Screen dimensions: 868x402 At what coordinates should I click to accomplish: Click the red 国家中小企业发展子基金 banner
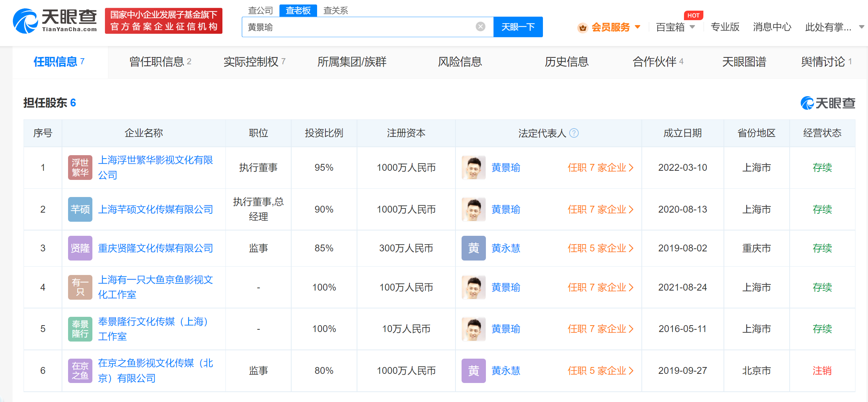click(x=163, y=21)
